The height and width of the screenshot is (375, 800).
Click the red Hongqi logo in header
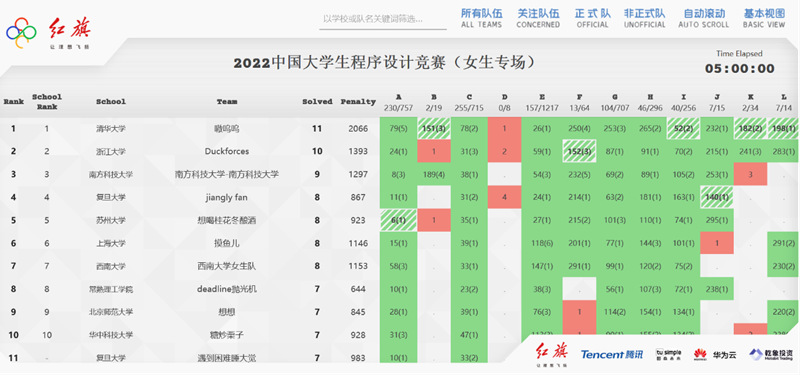tap(70, 33)
